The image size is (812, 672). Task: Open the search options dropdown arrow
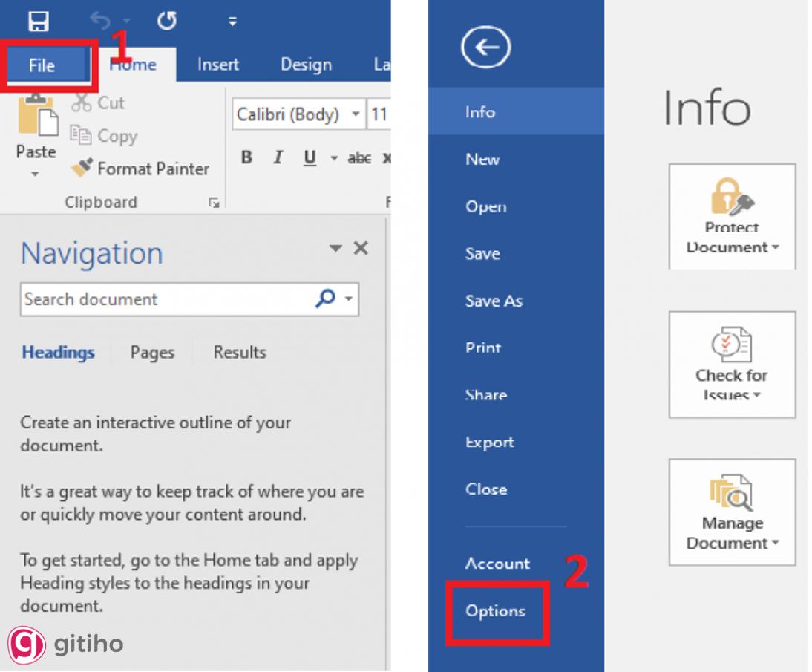349,299
